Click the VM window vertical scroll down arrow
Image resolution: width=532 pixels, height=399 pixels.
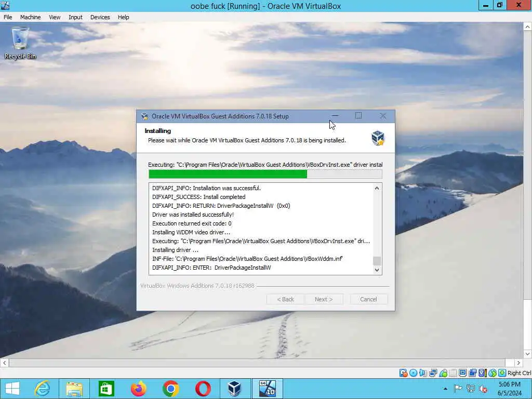tap(528, 354)
